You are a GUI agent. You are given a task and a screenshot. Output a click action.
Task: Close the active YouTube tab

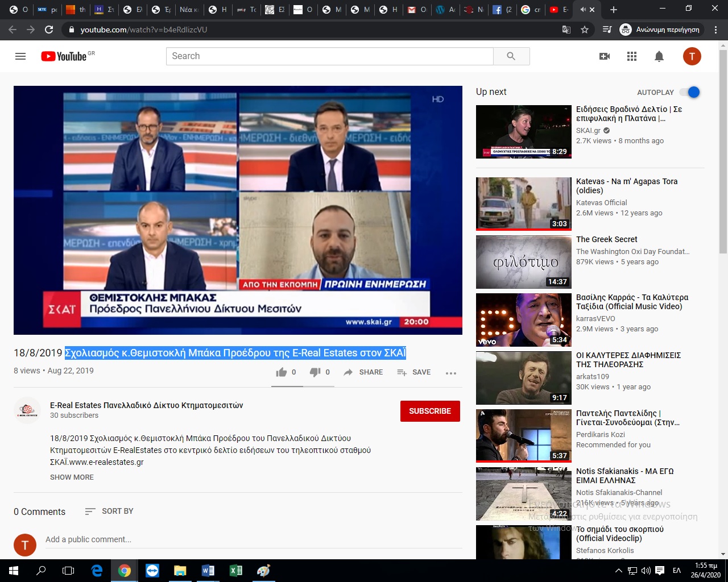592,10
